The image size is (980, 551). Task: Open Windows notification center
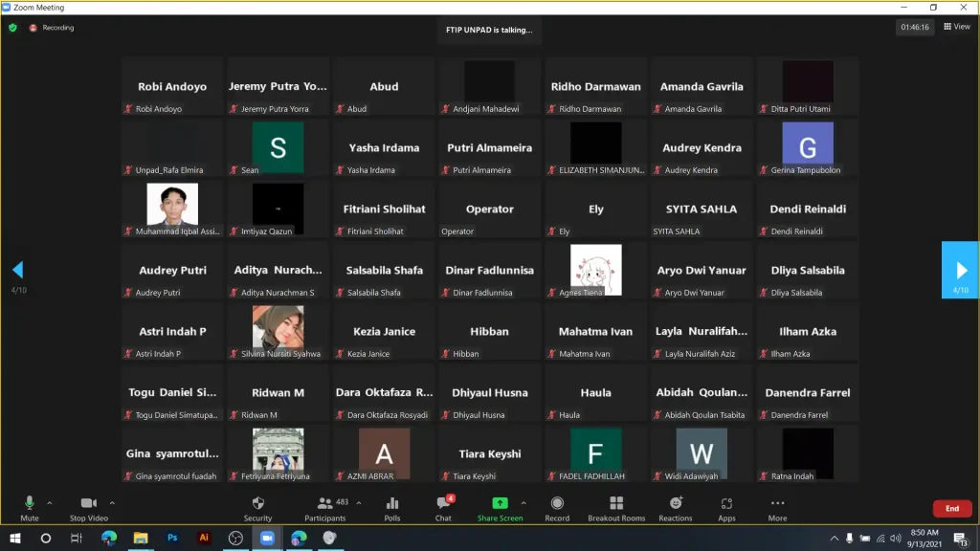(x=961, y=538)
